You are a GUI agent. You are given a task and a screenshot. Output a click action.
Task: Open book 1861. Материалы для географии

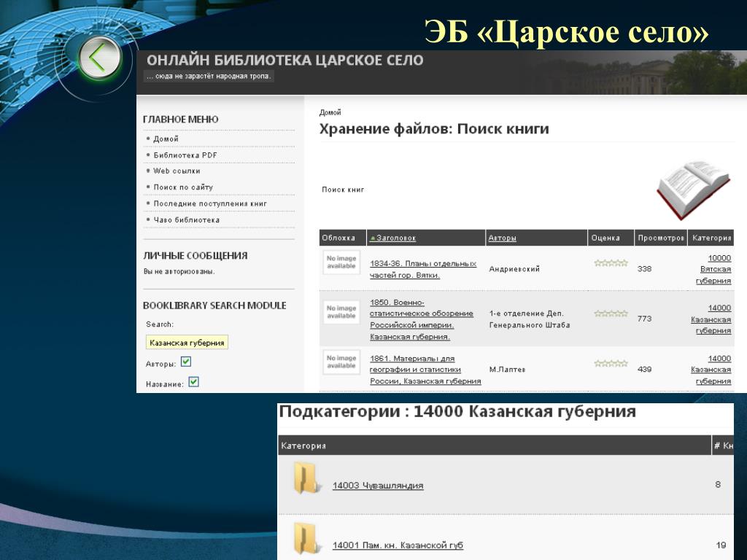(x=425, y=370)
